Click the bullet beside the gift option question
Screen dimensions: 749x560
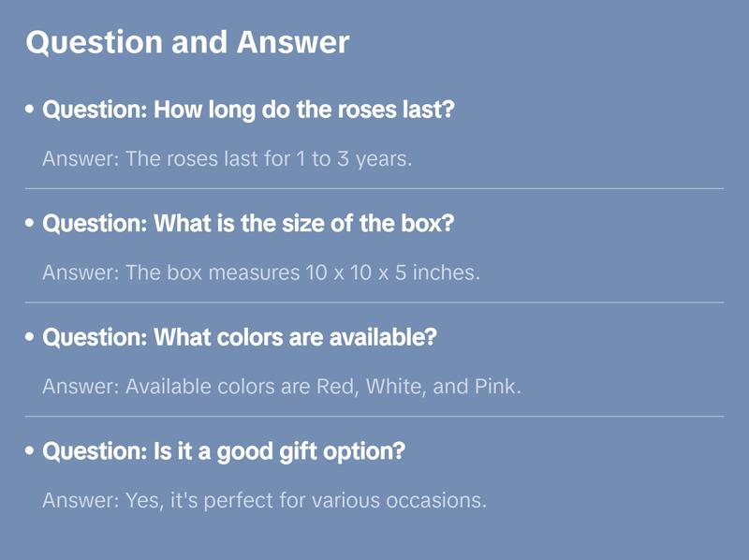(x=30, y=451)
